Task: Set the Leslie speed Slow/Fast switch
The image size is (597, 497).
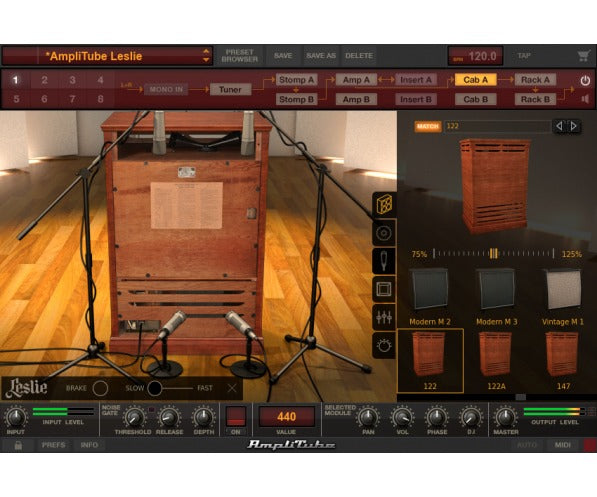Action: (170, 388)
